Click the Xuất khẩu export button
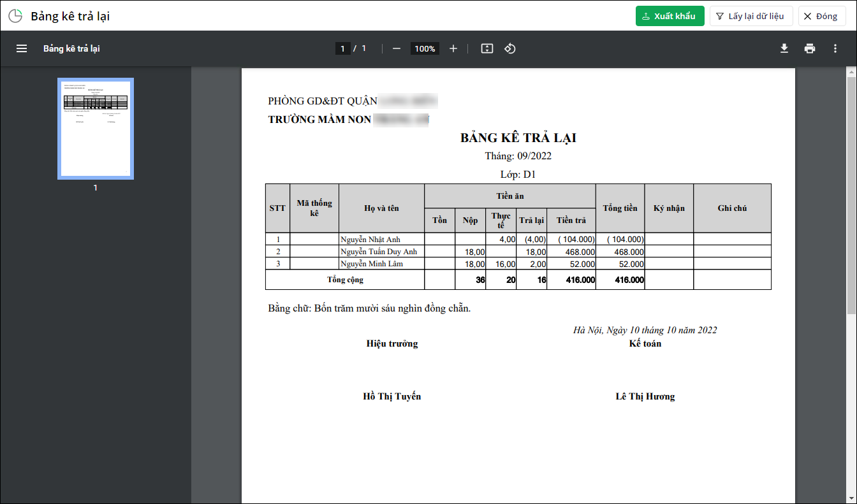This screenshot has width=857, height=504. click(670, 16)
